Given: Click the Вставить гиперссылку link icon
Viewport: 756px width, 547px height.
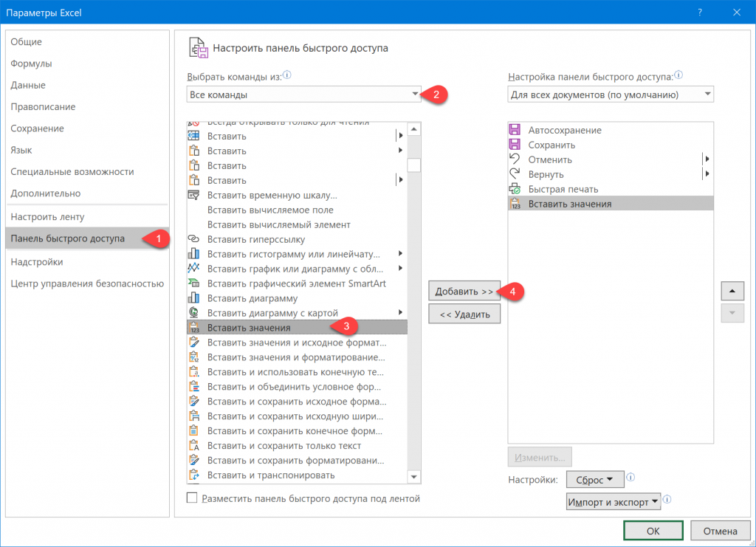Looking at the screenshot, I should (194, 239).
